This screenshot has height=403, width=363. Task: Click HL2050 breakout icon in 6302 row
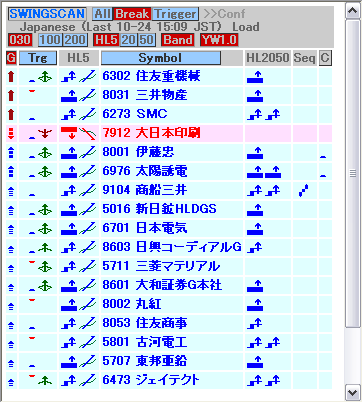(x=255, y=77)
